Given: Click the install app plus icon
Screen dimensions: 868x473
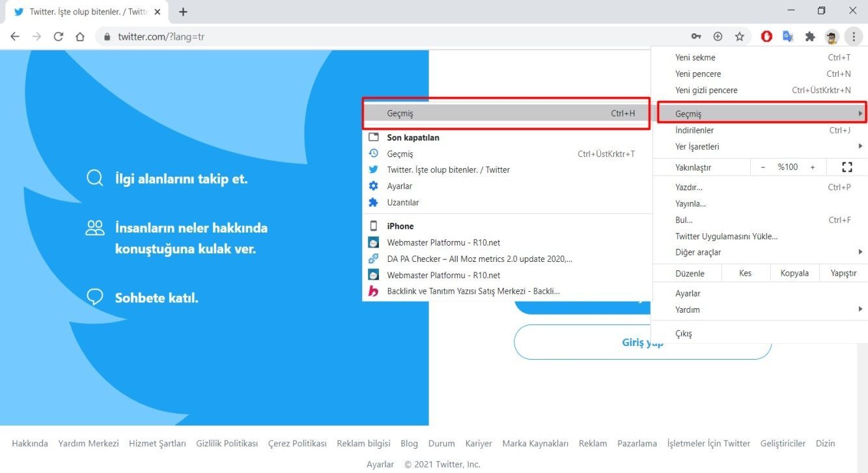Looking at the screenshot, I should (x=718, y=36).
